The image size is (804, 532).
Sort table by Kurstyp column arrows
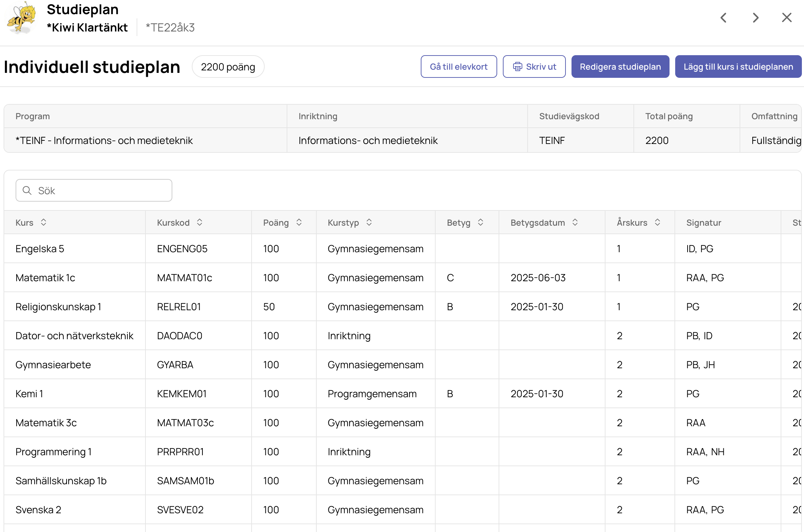coord(369,222)
